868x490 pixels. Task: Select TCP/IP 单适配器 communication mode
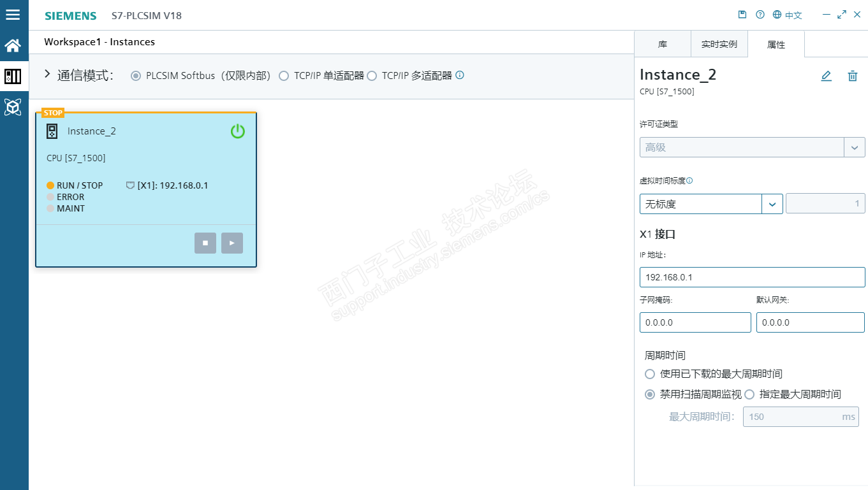(x=284, y=76)
